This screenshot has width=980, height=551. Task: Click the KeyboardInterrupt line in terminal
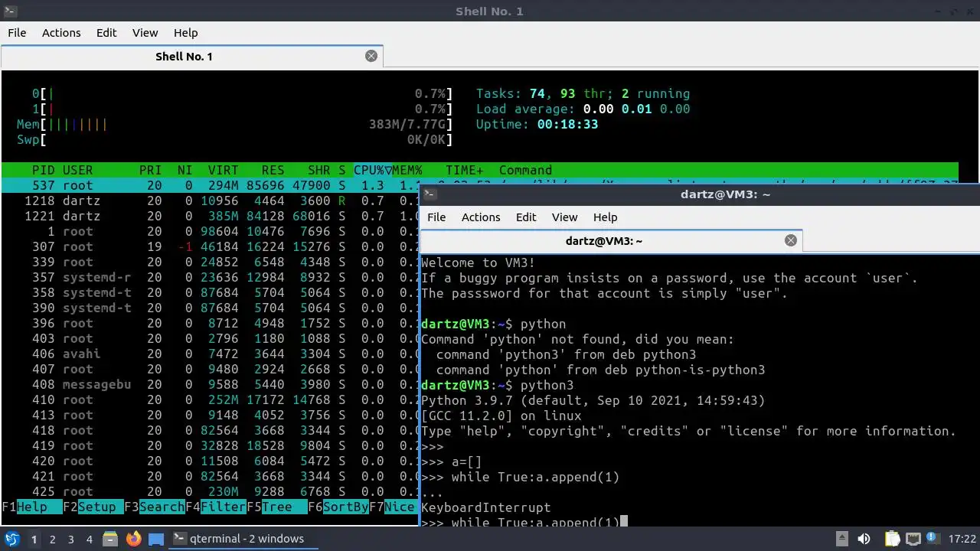pyautogui.click(x=486, y=507)
